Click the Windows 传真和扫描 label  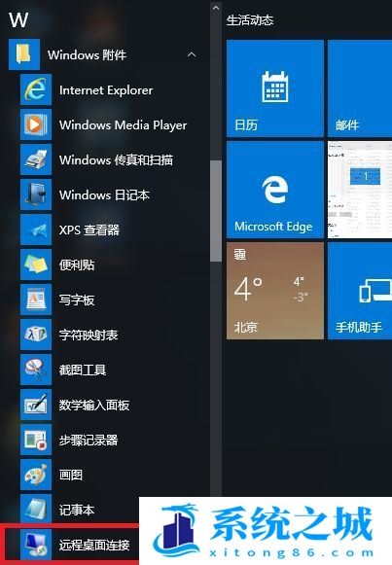tap(116, 159)
